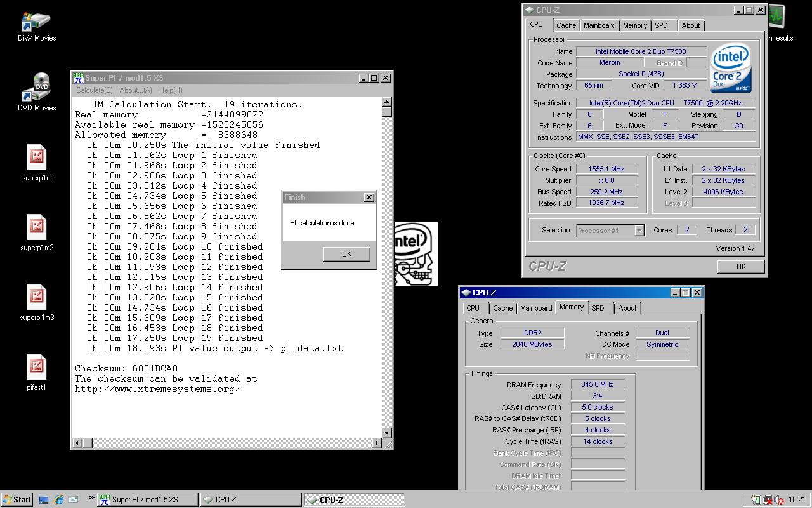812x508 pixels.
Task: Click the Super PI title bar icon
Action: coord(78,77)
